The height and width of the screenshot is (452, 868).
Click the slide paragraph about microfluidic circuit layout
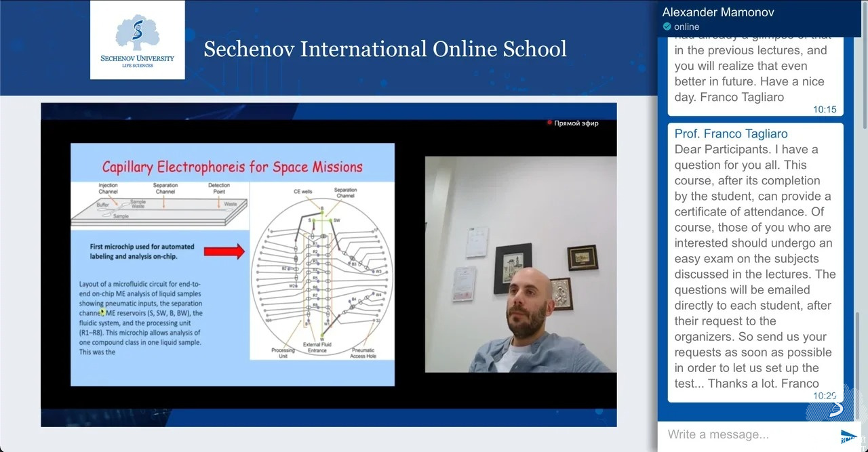click(140, 318)
